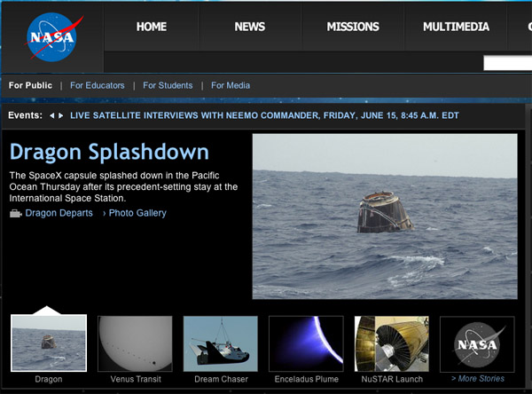Open the MISSIONS menu item

tap(353, 27)
